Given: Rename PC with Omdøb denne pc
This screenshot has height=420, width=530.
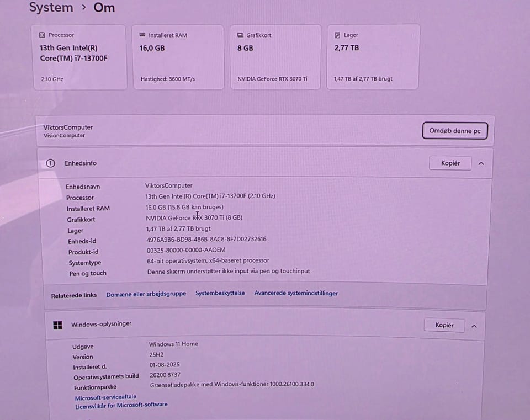Looking at the screenshot, I should 455,131.
